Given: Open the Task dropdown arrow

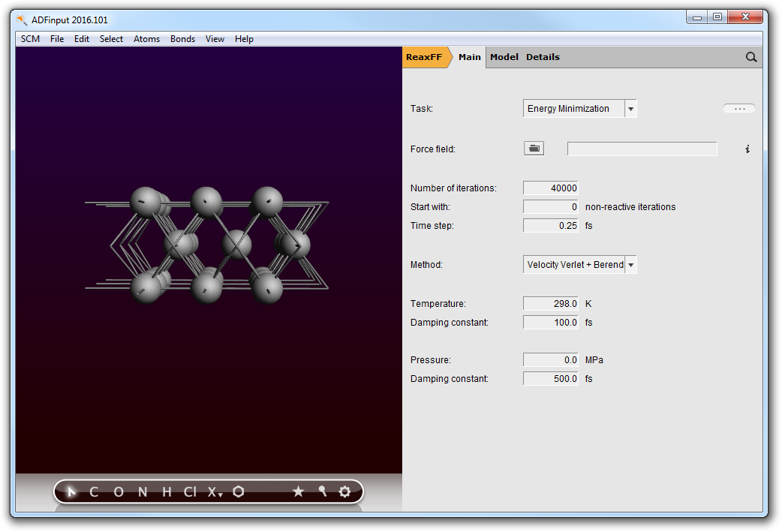Looking at the screenshot, I should (630, 109).
